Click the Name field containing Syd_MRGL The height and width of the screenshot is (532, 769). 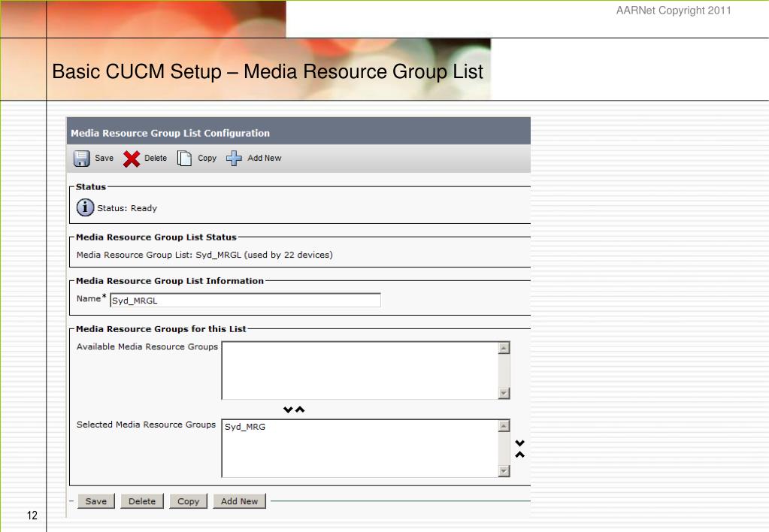(x=245, y=300)
